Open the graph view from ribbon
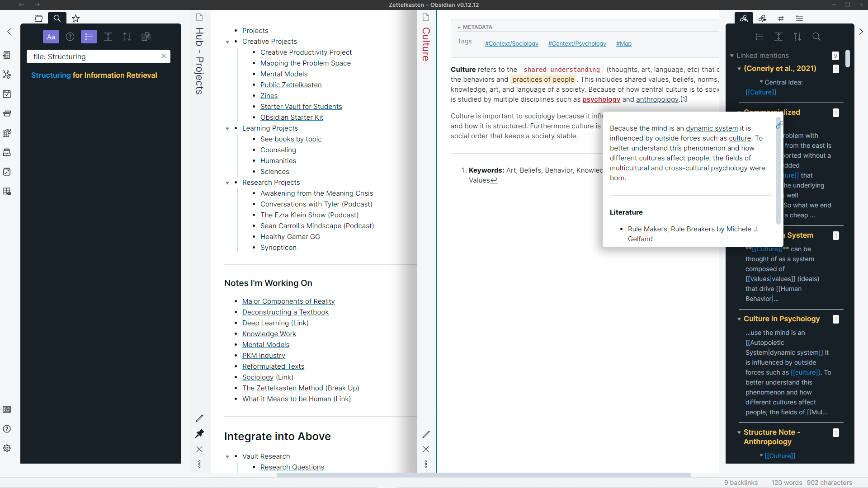 point(7,75)
